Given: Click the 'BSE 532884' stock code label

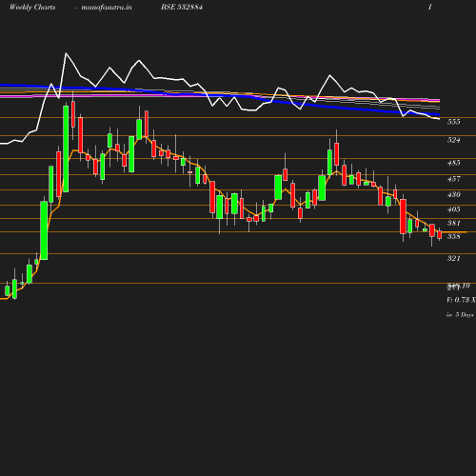Looking at the screenshot, I should 182,7.
